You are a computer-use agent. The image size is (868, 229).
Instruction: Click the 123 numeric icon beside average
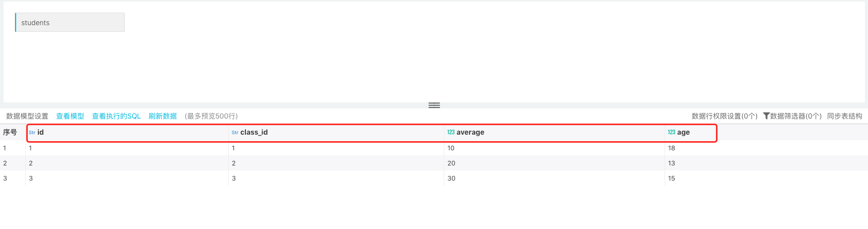451,132
